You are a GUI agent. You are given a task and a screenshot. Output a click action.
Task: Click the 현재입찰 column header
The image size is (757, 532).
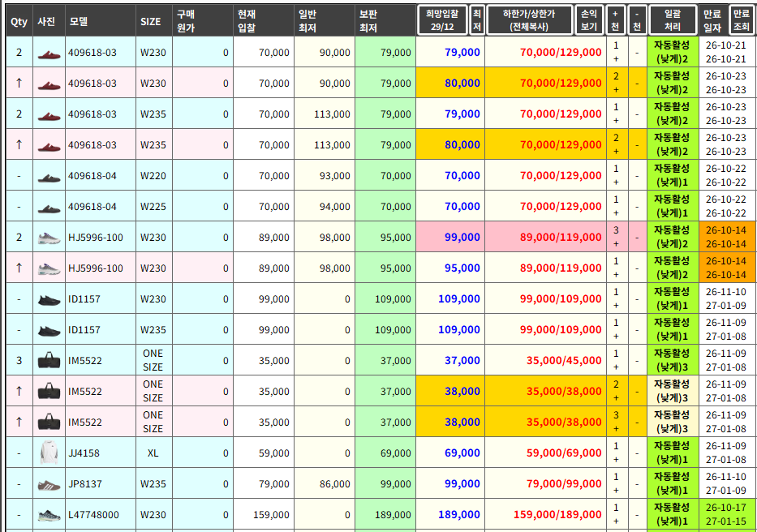pyautogui.click(x=264, y=21)
